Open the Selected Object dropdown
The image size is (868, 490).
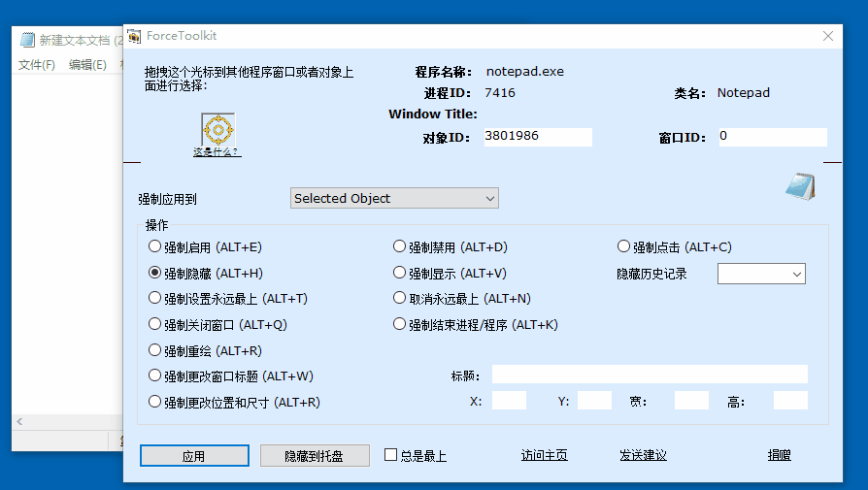coord(394,199)
